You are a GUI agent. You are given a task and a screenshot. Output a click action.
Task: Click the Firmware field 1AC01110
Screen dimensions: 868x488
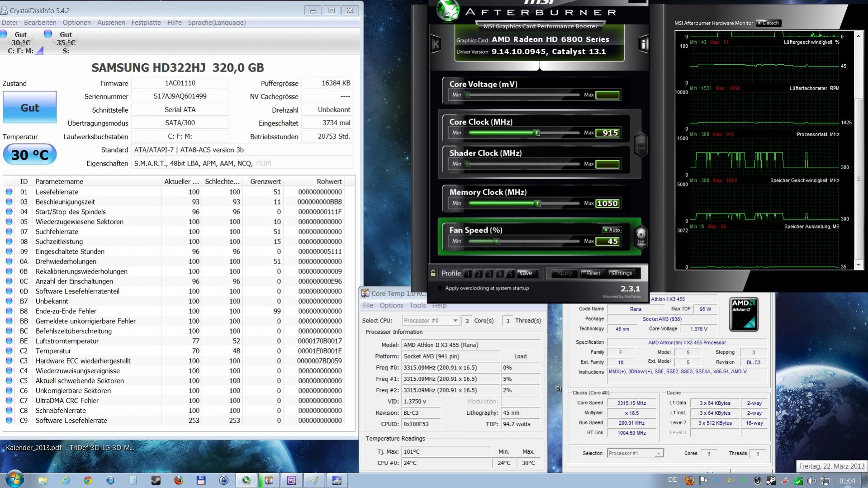point(180,83)
